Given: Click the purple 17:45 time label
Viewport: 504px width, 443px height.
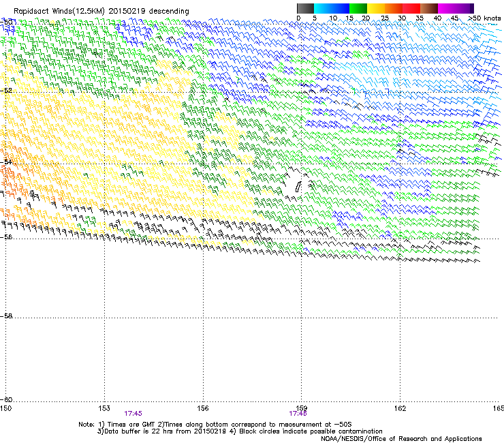Looking at the screenshot, I should point(133,414).
